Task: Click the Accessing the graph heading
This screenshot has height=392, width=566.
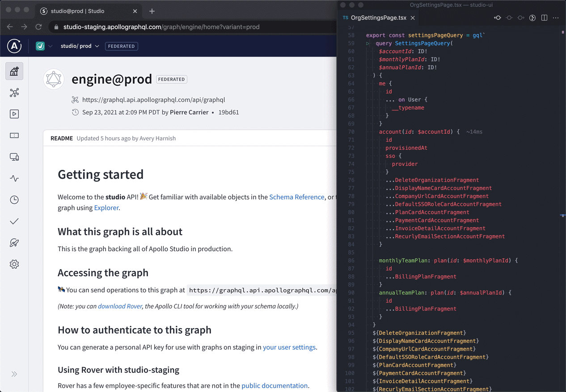Action: click(x=103, y=273)
